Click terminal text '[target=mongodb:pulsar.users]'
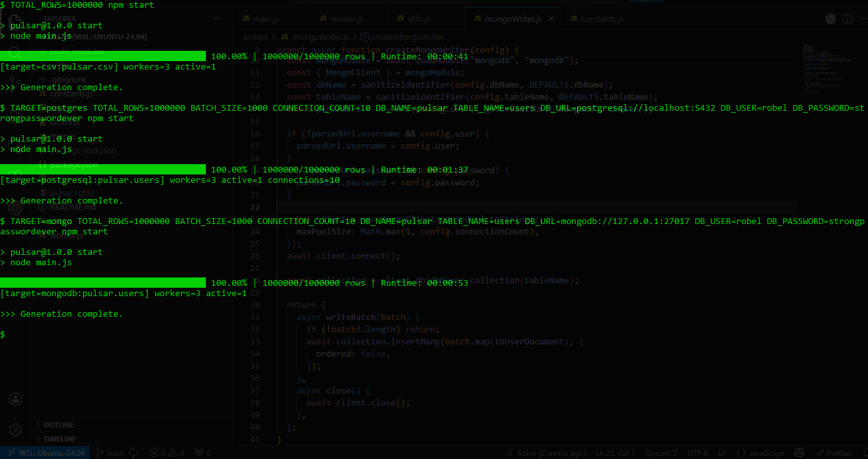Image resolution: width=868 pixels, height=459 pixels. point(75,293)
